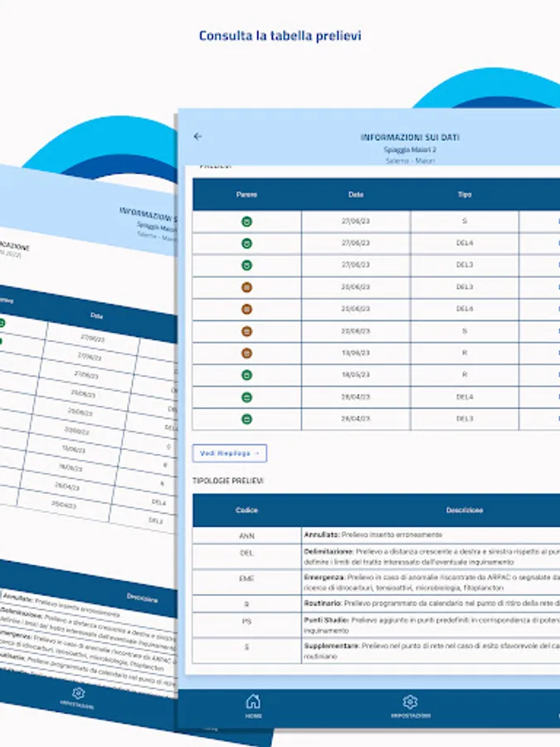Click the Delimitazione description on the front tablet
Viewport: 560px width, 747px height.
pyautogui.click(x=432, y=556)
